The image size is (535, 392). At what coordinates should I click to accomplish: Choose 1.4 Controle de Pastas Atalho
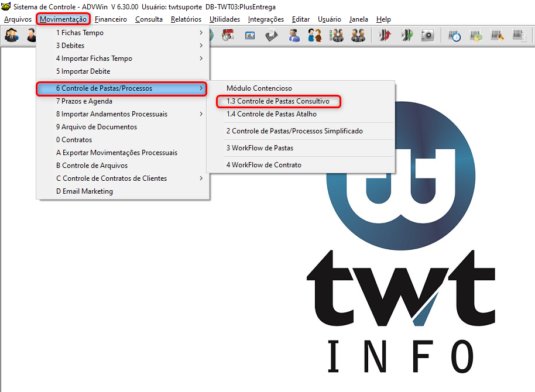pyautogui.click(x=301, y=114)
